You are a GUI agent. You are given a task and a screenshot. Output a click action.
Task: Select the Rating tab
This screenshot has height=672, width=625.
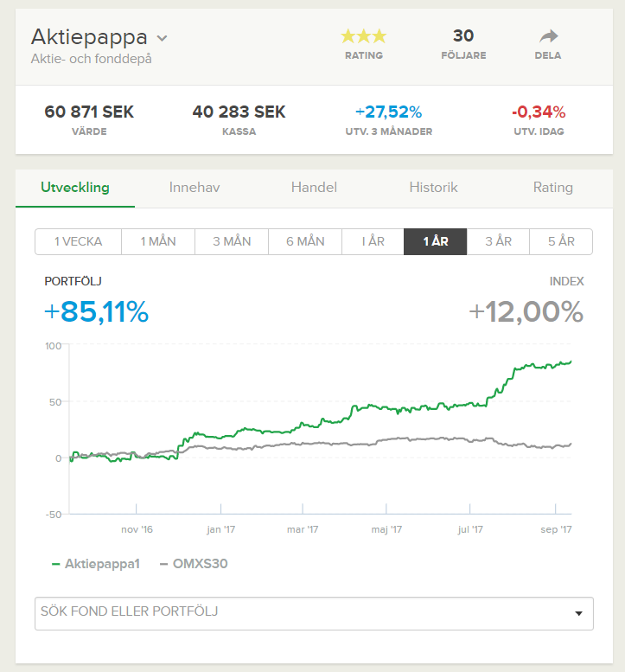point(552,188)
